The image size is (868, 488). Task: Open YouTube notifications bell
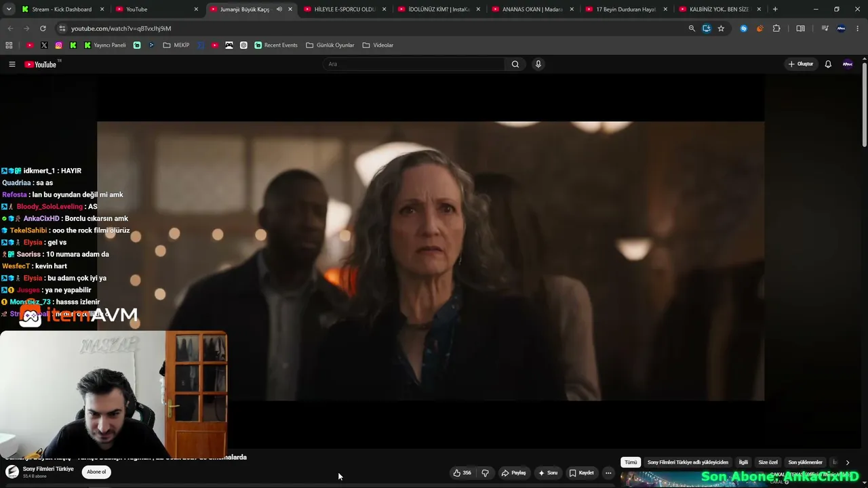[x=828, y=64]
